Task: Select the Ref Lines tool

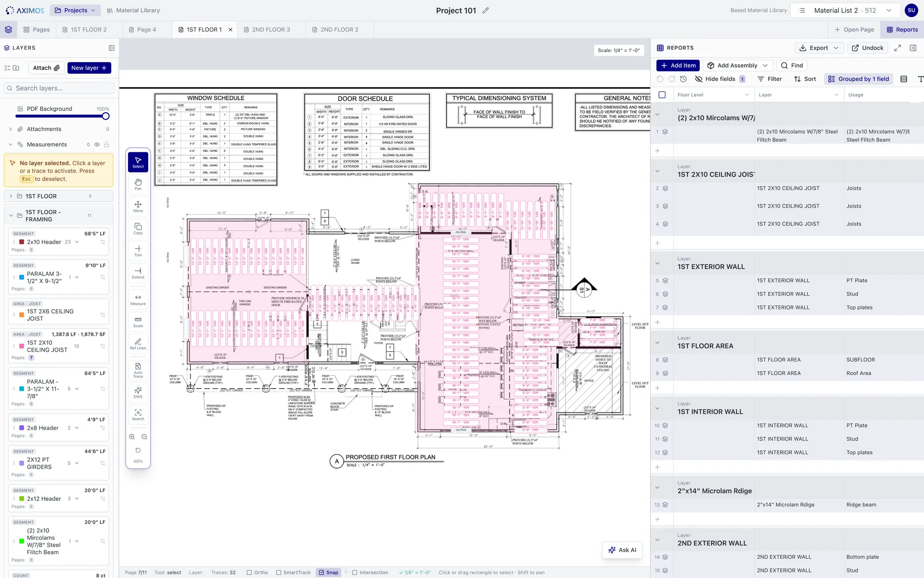Action: click(x=138, y=344)
